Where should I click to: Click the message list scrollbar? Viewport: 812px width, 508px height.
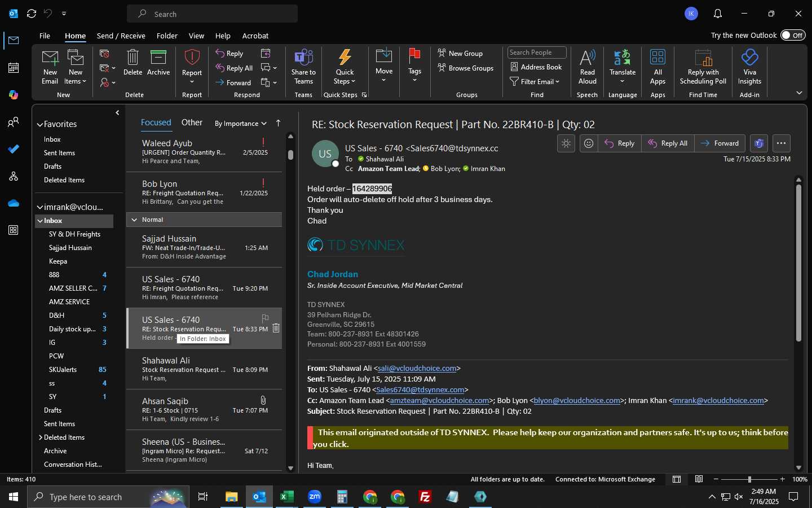(x=290, y=154)
